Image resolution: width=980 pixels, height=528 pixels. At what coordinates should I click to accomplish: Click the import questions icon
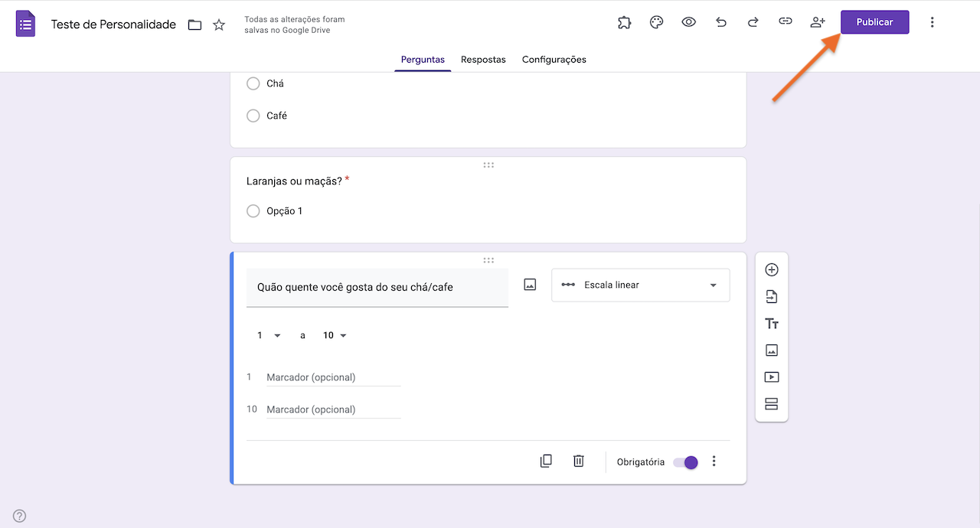coord(772,297)
